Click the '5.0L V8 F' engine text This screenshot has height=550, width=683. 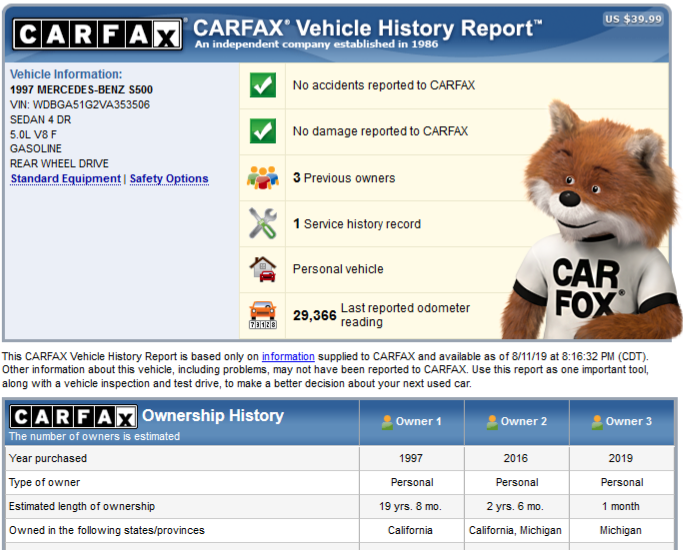tap(33, 135)
